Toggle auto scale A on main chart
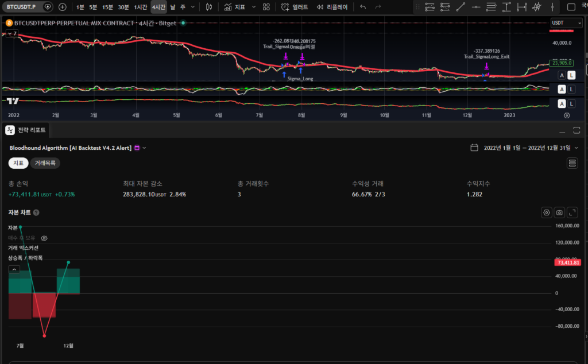The image size is (588, 364). click(x=562, y=75)
